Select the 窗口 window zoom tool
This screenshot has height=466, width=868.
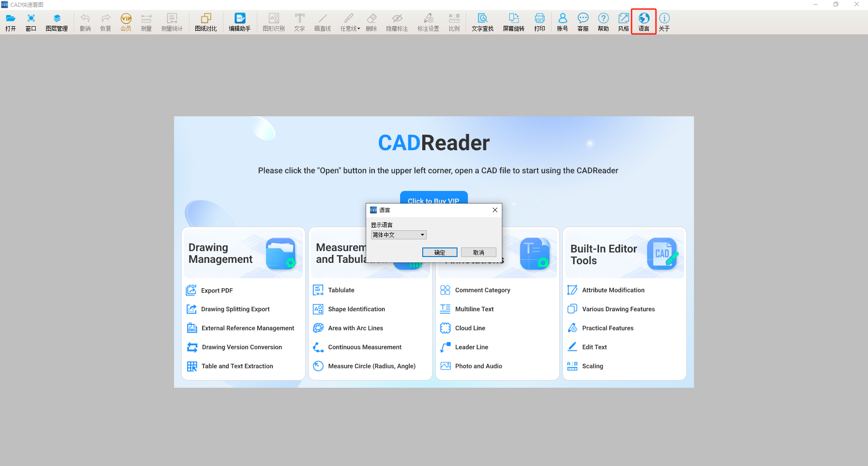[x=31, y=22]
